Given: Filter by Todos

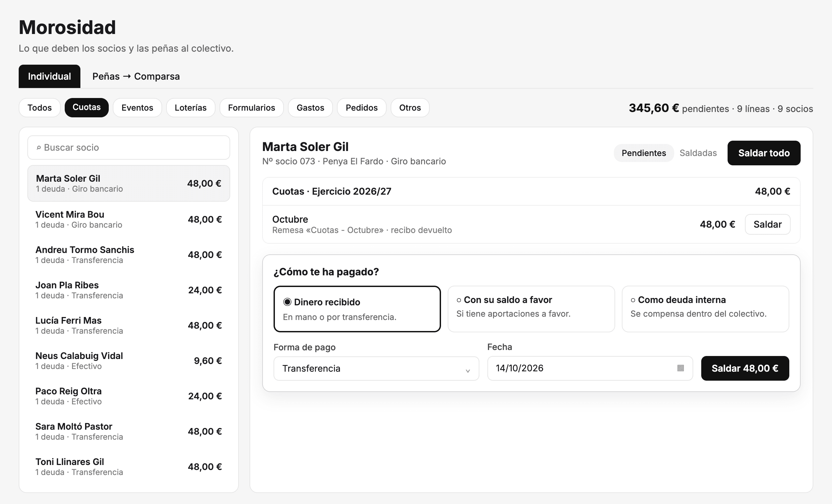Looking at the screenshot, I should point(39,108).
